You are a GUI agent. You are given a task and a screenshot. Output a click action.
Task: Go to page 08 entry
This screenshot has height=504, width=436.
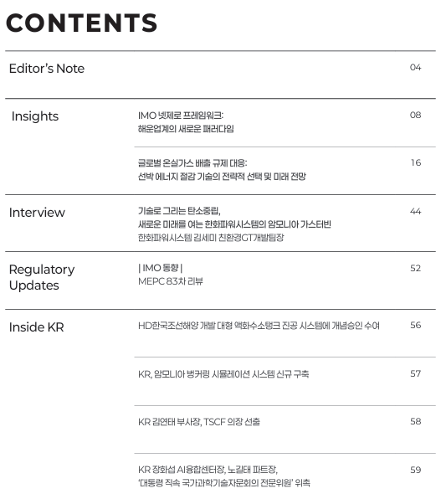(x=415, y=115)
